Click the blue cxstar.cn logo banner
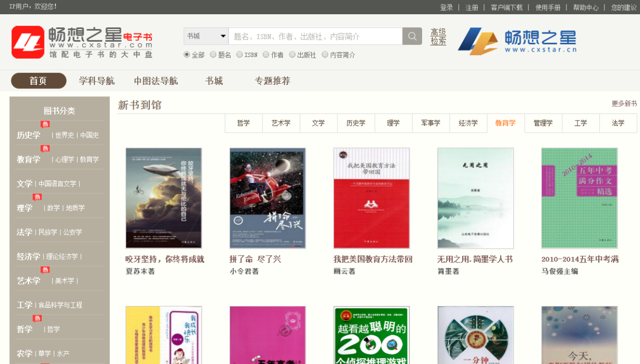 517,41
